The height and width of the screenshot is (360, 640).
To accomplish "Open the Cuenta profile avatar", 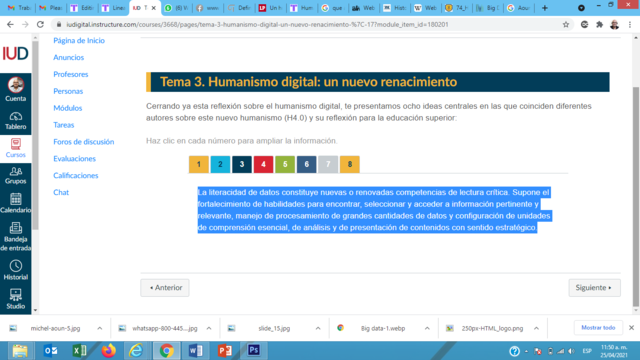I will tap(16, 85).
